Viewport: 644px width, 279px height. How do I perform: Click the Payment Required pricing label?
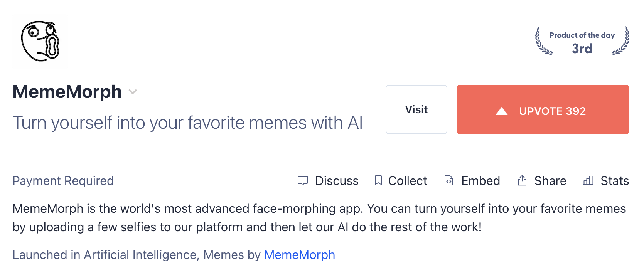(x=63, y=181)
